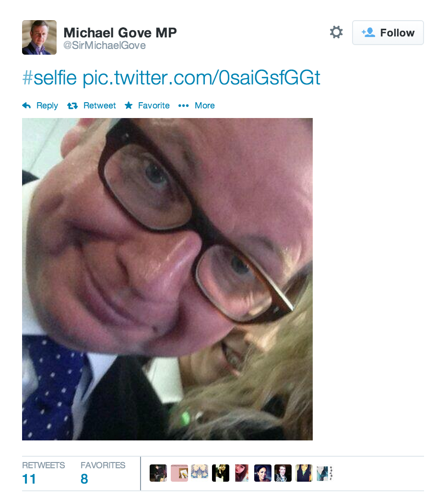Open the attached selfie photo
This screenshot has height=498, width=448.
coord(167,279)
